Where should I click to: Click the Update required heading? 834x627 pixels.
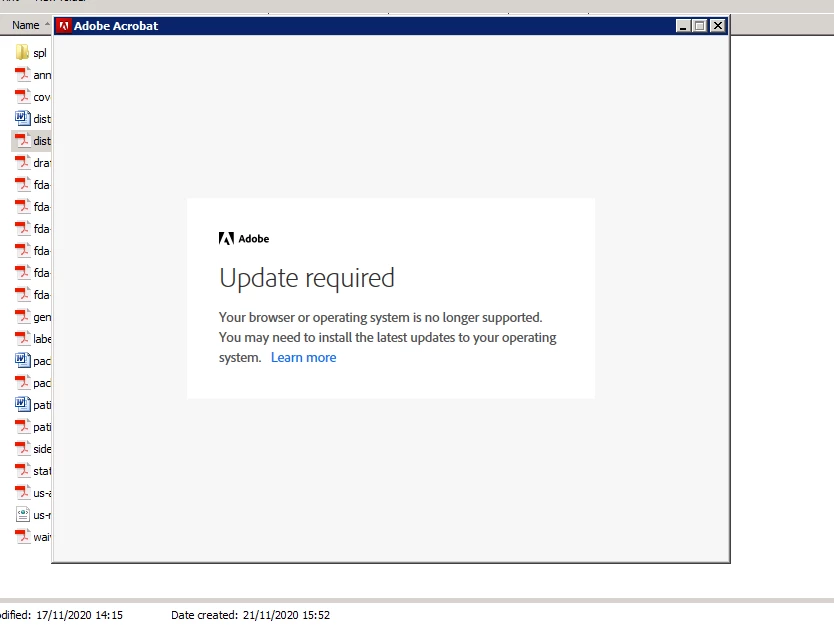pos(307,278)
